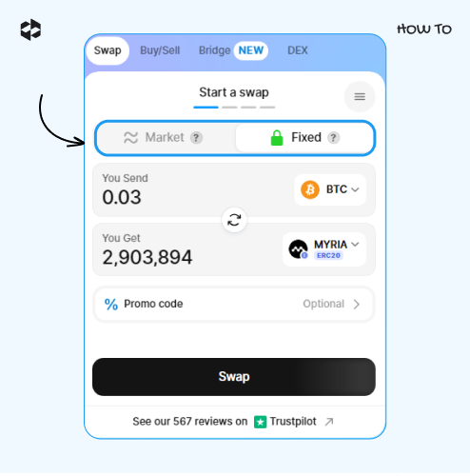The height and width of the screenshot is (476, 470).
Task: Click the green Trustpilot star icon
Action: [261, 422]
